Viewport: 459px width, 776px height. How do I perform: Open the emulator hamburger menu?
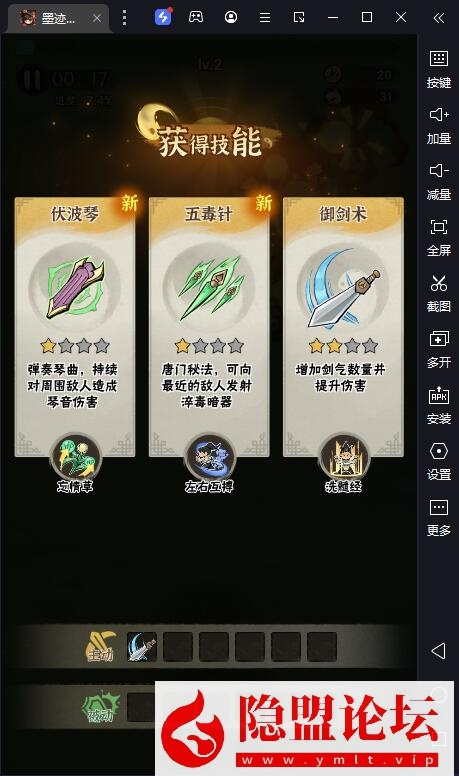tap(265, 17)
